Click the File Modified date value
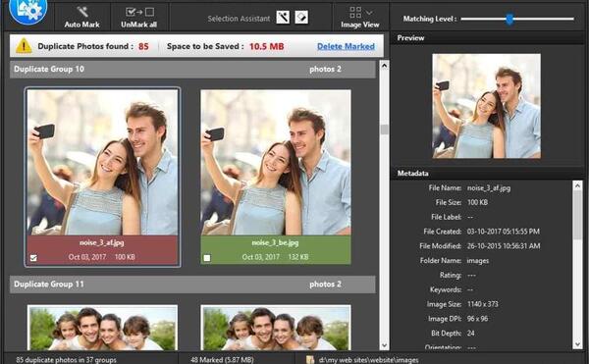Screen dimensions: 589x364 504,246
